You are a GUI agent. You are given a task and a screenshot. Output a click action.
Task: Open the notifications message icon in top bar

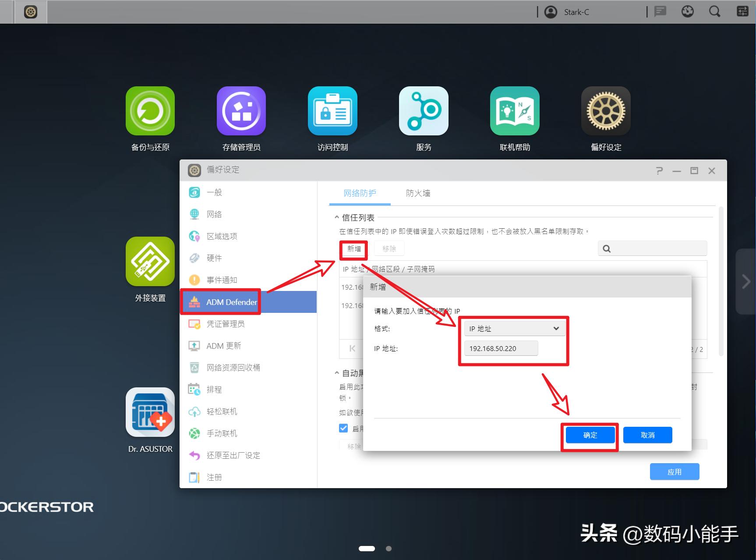(x=660, y=11)
